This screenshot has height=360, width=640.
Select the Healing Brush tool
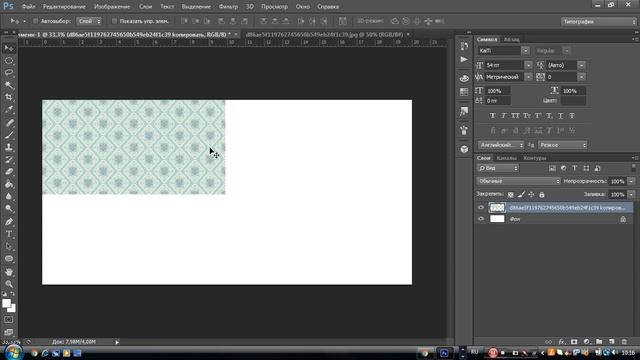(9, 122)
